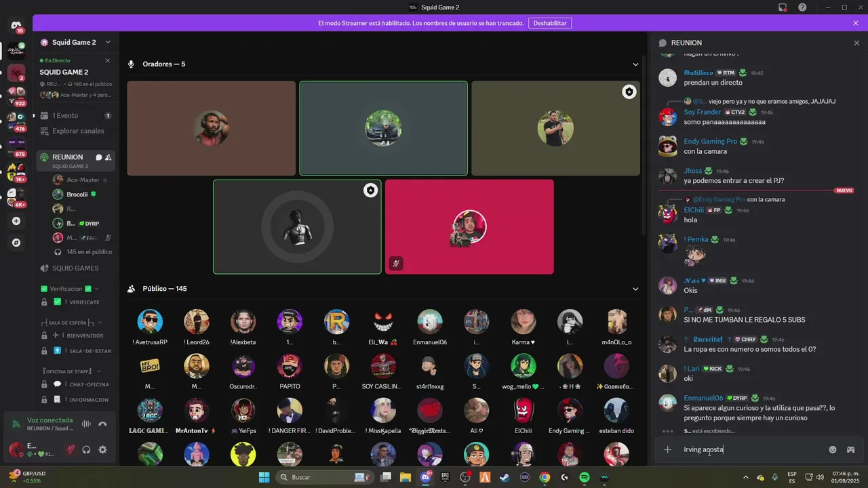Image resolution: width=868 pixels, height=488 pixels.
Task: Select the REUNION stage channel
Action: (x=75, y=161)
